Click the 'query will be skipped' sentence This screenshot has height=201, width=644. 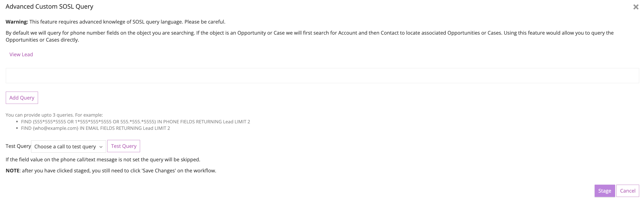[103, 160]
